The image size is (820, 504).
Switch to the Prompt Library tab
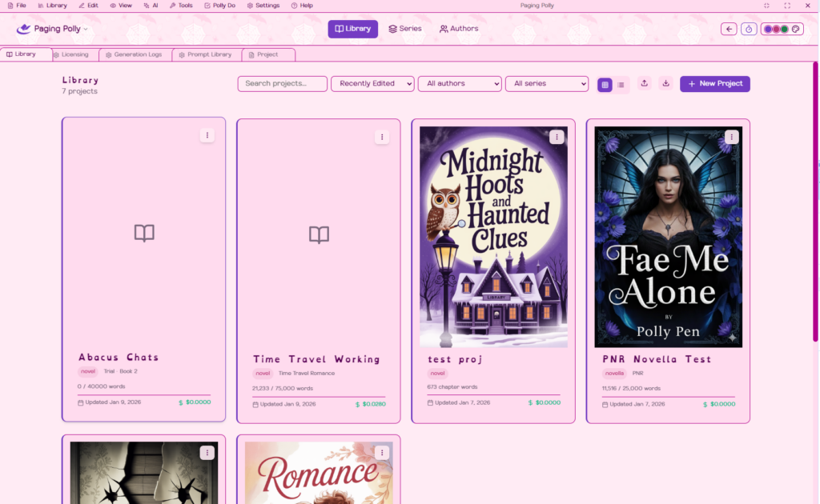coord(206,54)
